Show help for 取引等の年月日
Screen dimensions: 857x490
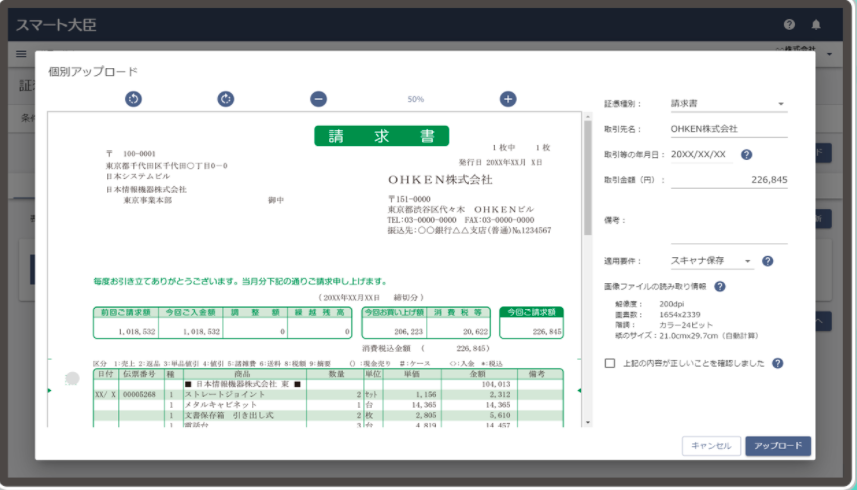(x=747, y=155)
